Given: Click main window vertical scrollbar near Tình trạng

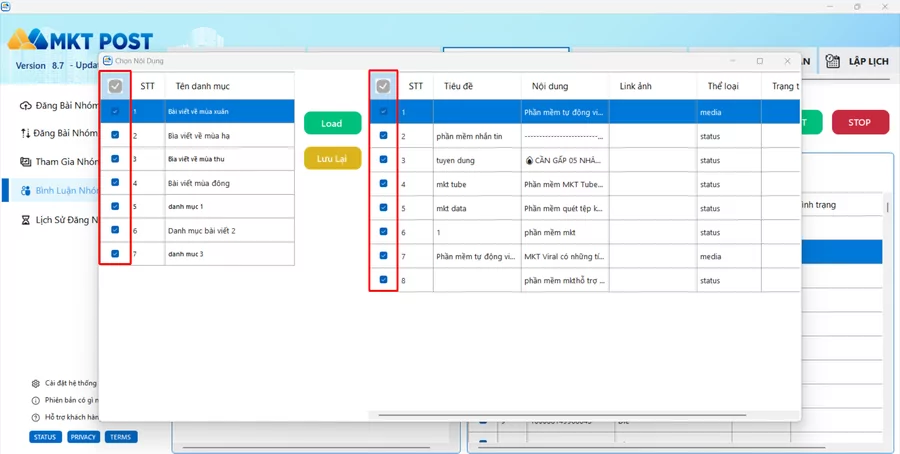Looking at the screenshot, I should [x=888, y=207].
